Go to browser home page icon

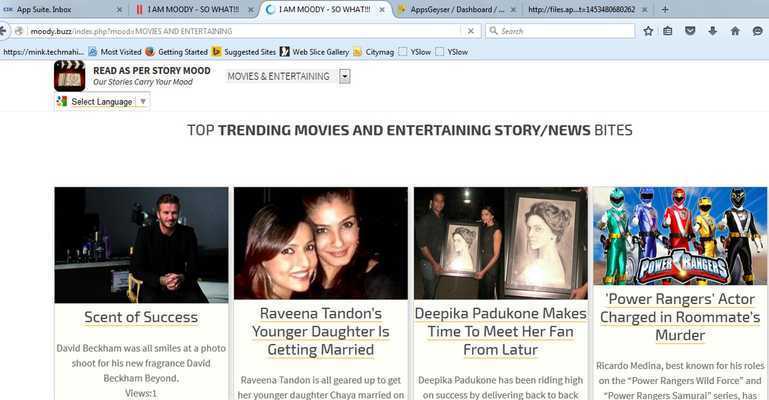pyautogui.click(x=735, y=31)
